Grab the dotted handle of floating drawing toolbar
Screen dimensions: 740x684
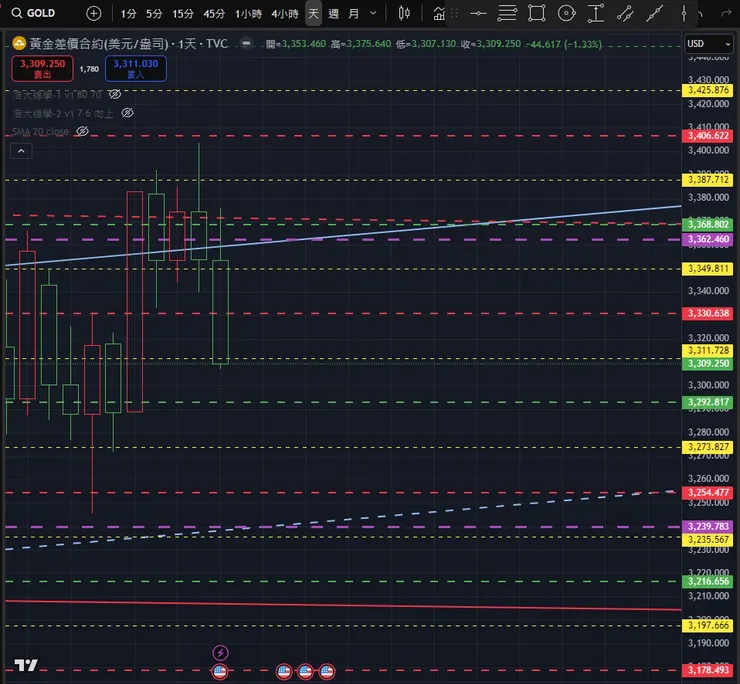click(454, 14)
